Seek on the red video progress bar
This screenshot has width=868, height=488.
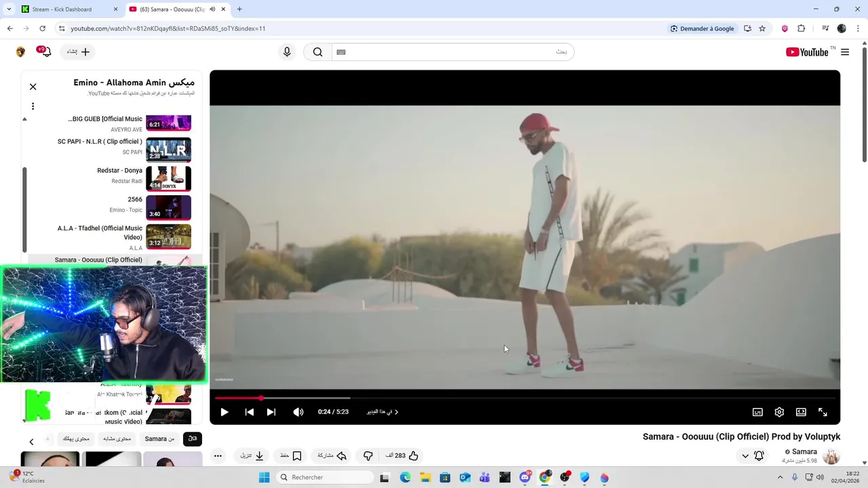525,398
